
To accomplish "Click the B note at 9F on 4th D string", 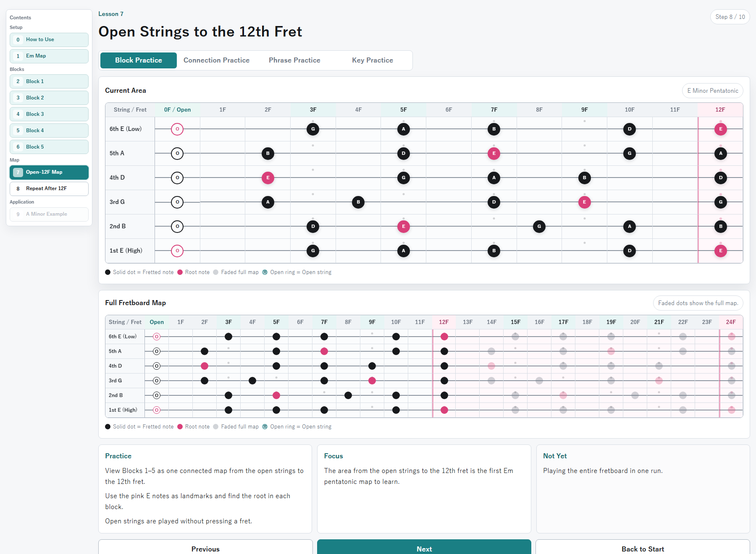I will 585,178.
